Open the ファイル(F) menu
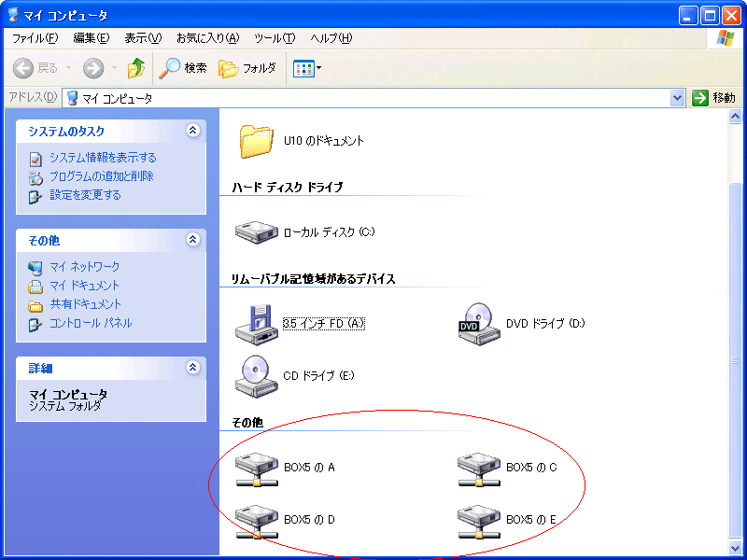 (x=35, y=38)
